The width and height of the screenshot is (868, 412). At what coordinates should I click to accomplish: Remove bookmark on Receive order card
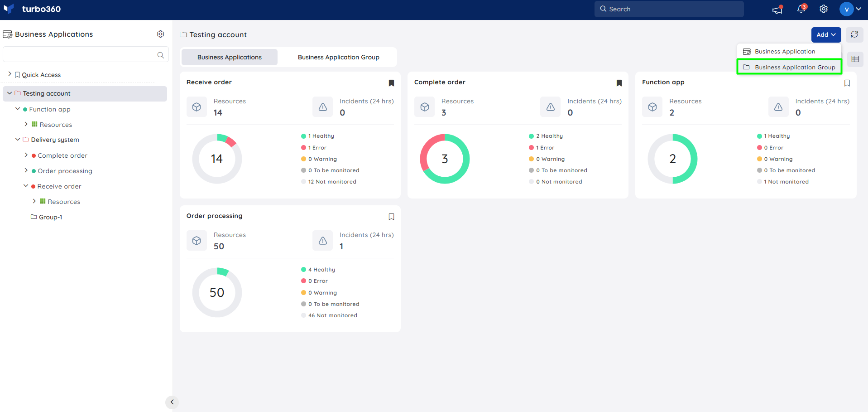[391, 83]
